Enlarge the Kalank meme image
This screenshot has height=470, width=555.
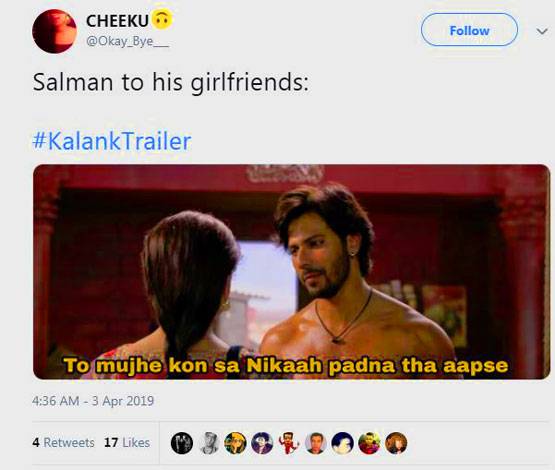pyautogui.click(x=292, y=272)
